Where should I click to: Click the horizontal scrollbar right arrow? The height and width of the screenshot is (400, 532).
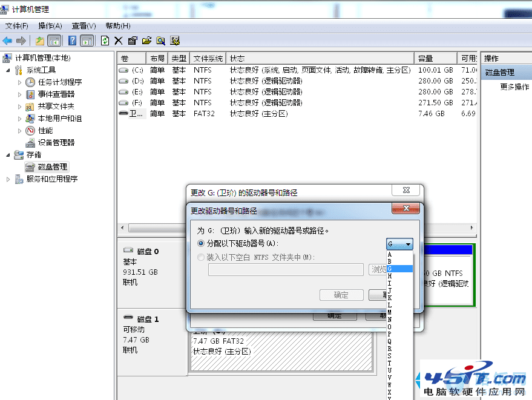(x=471, y=228)
